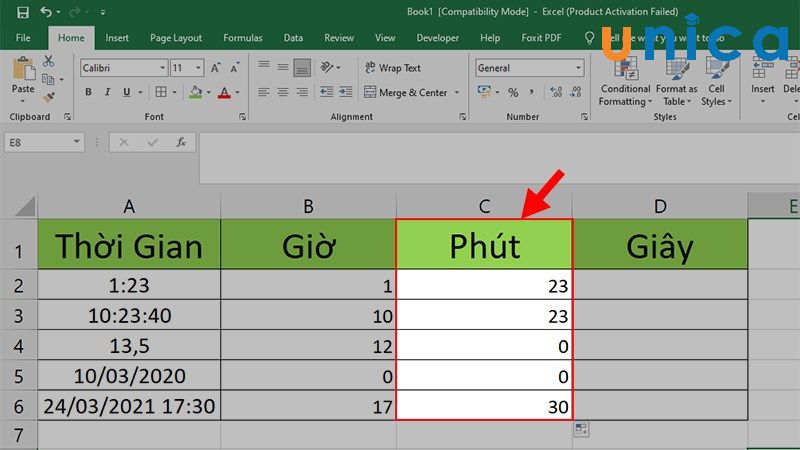Toggle Italic formatting

(x=108, y=92)
